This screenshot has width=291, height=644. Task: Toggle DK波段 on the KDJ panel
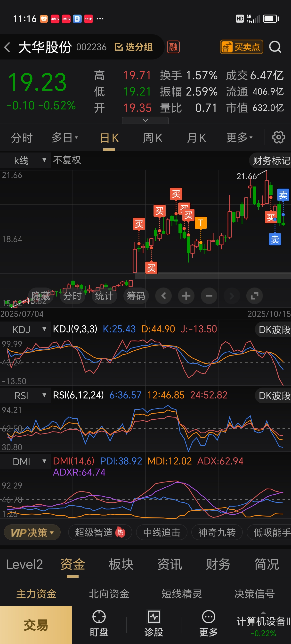pos(273,330)
